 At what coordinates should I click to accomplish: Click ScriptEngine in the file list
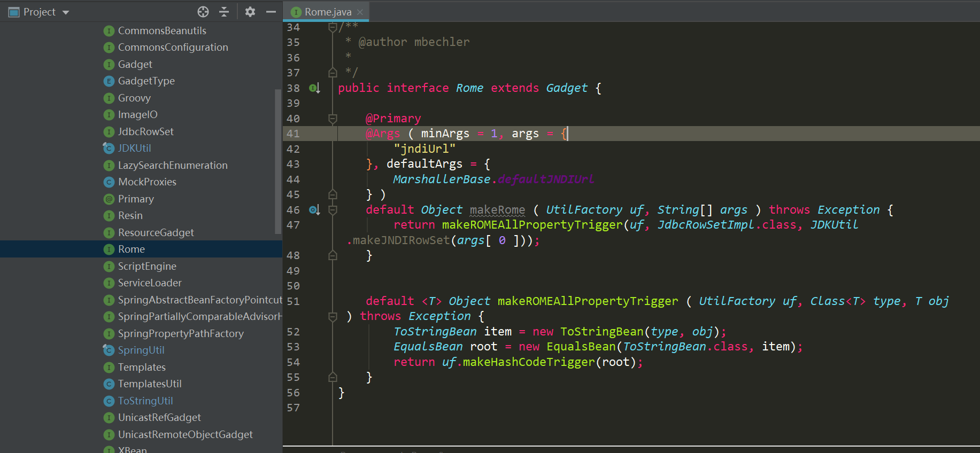(147, 266)
